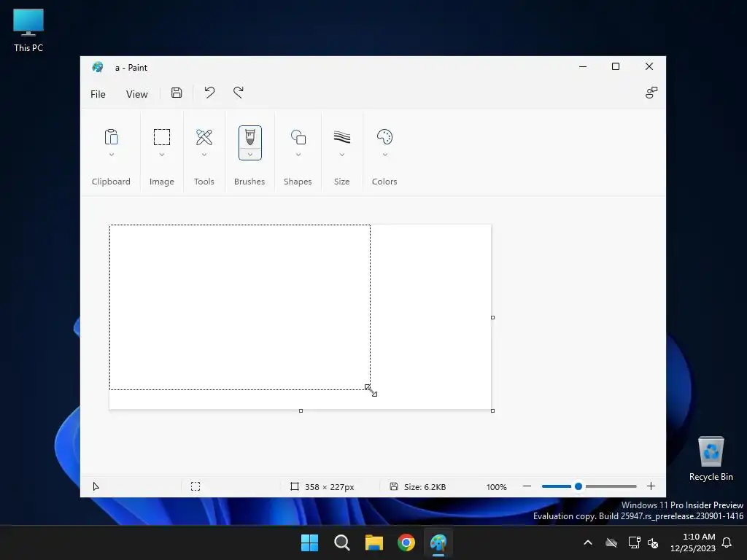The width and height of the screenshot is (747, 560).
Task: Click the Save floppy disk icon
Action: click(177, 93)
